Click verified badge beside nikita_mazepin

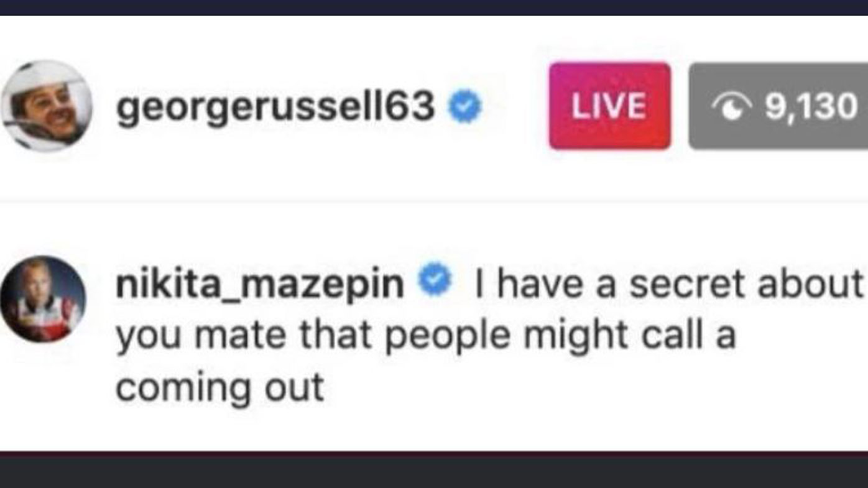(435, 282)
